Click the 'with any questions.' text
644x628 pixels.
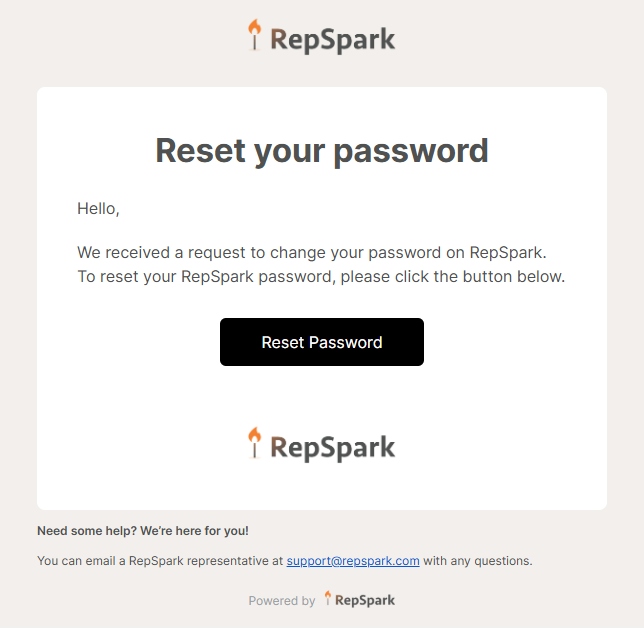point(478,561)
